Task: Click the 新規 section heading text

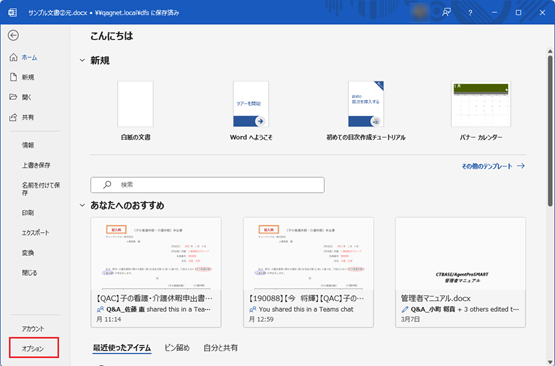Action: click(100, 61)
